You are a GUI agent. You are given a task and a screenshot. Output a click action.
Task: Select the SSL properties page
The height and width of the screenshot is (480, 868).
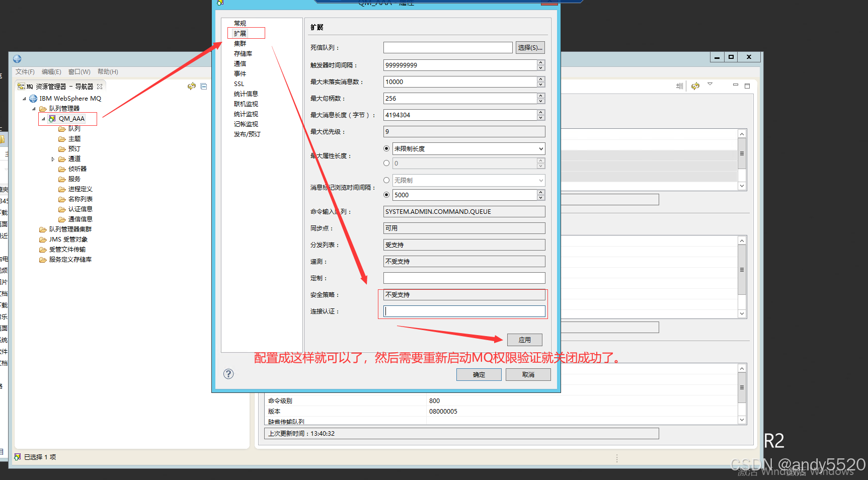coord(239,84)
